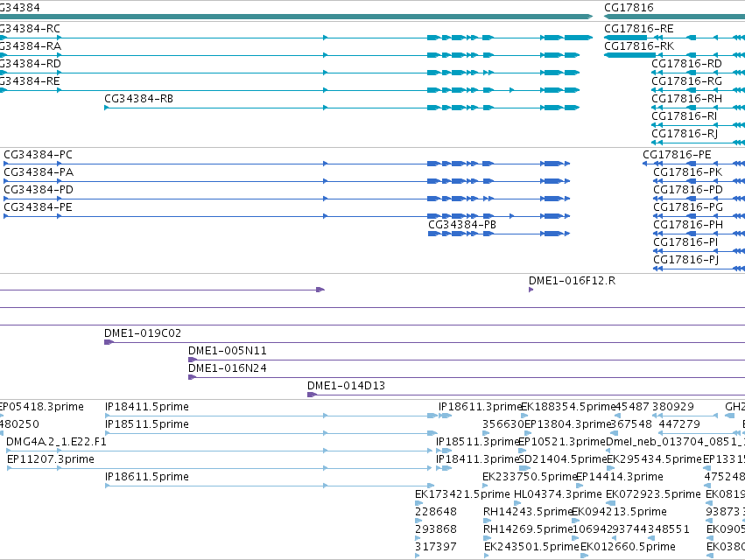745x560 pixels.
Task: Click protein CG34384-PA label
Action: [x=39, y=172]
